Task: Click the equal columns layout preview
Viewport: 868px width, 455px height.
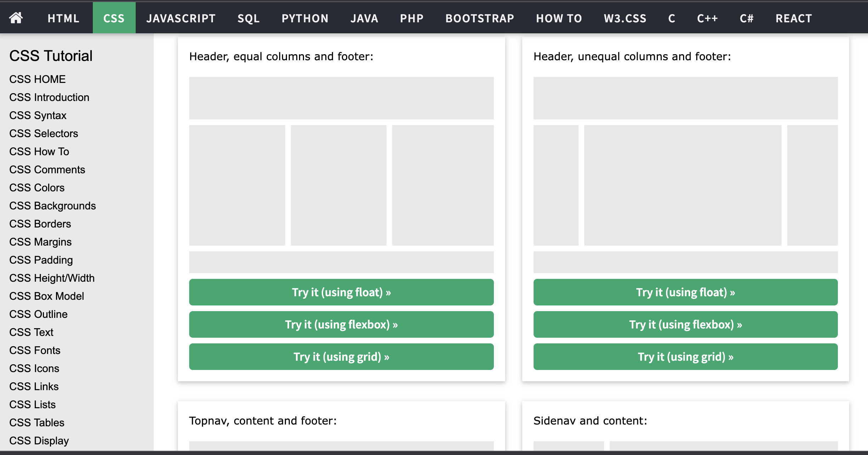Action: (341, 174)
